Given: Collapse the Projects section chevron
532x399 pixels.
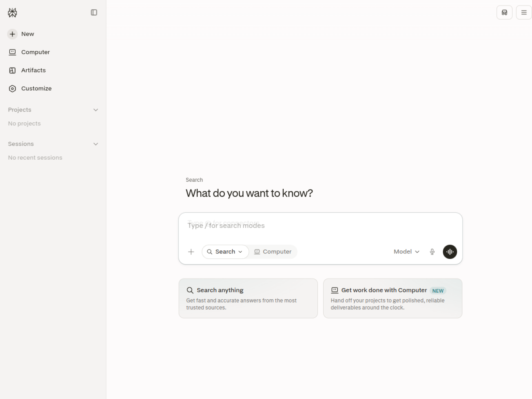Looking at the screenshot, I should pos(96,110).
